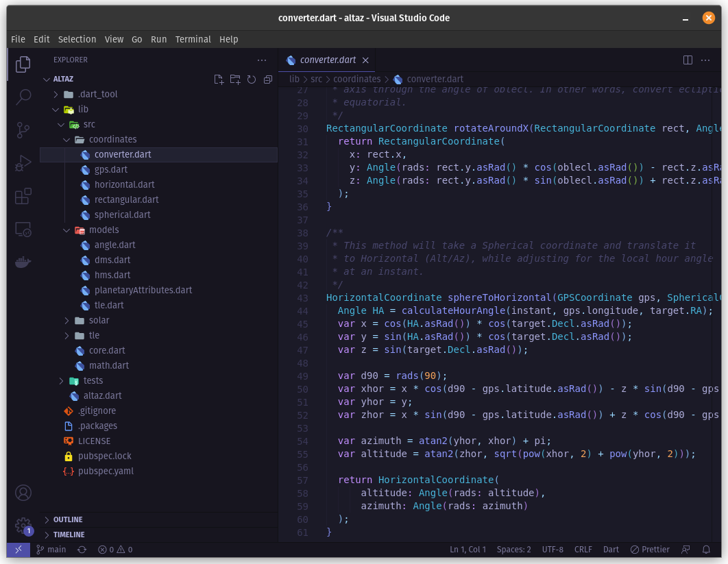Open the Terminal menu
The image size is (728, 564).
coord(193,39)
